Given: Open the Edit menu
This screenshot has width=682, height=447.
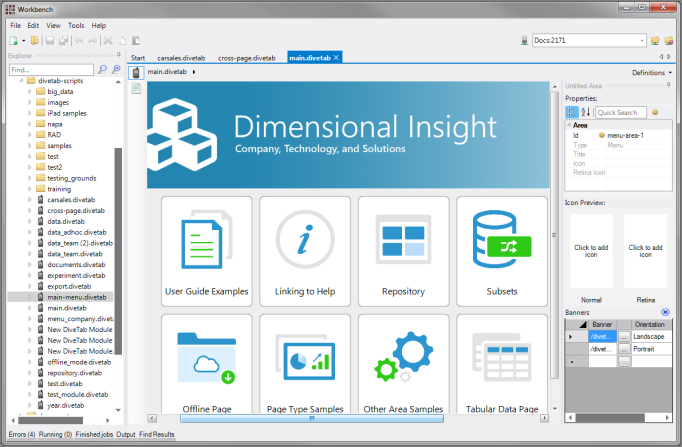Looking at the screenshot, I should pos(33,25).
